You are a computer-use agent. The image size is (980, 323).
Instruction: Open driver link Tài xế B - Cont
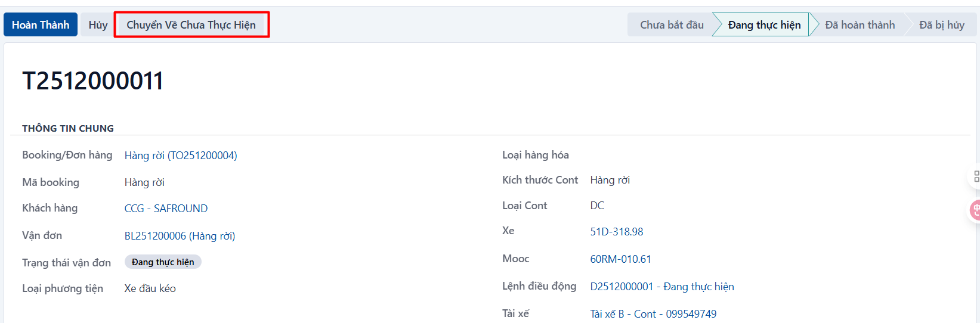tap(653, 314)
